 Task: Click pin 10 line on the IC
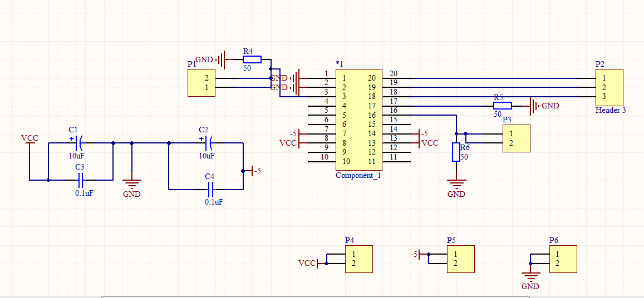(x=322, y=161)
